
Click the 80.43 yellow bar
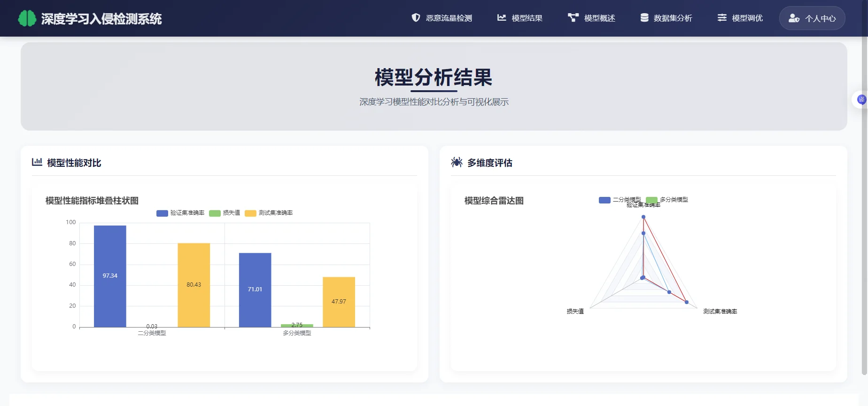pyautogui.click(x=194, y=285)
